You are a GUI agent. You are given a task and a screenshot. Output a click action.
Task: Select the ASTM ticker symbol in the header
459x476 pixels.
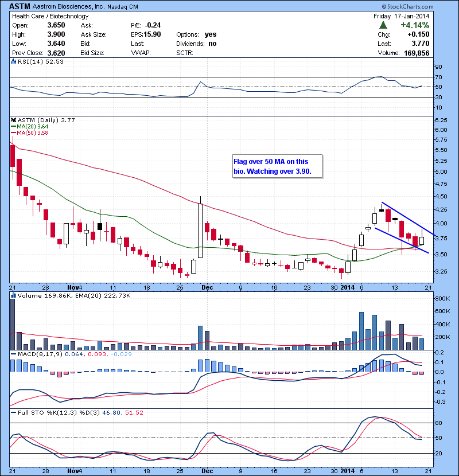(20, 6)
